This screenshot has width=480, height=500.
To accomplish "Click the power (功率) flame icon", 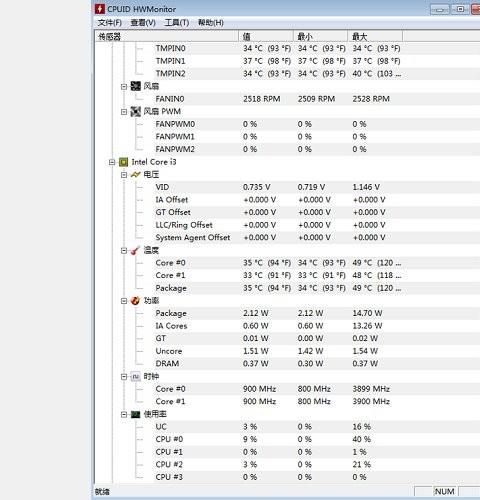I will pyautogui.click(x=135, y=300).
